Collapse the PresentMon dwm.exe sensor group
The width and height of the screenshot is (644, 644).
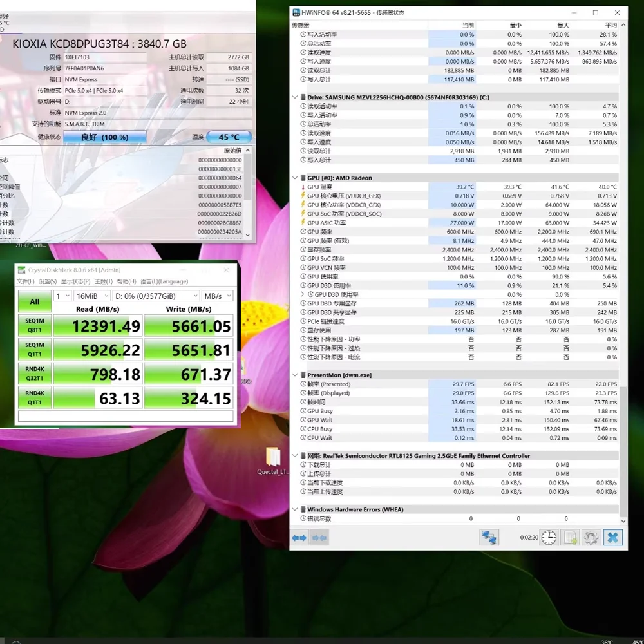click(294, 375)
